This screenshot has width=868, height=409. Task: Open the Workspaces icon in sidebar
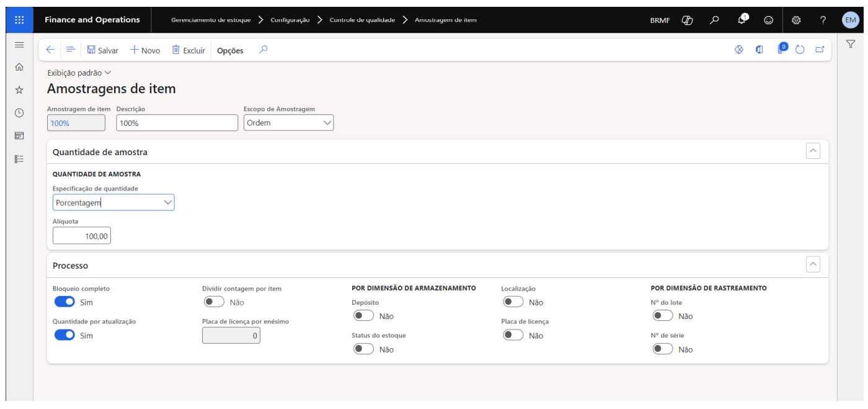point(19,136)
